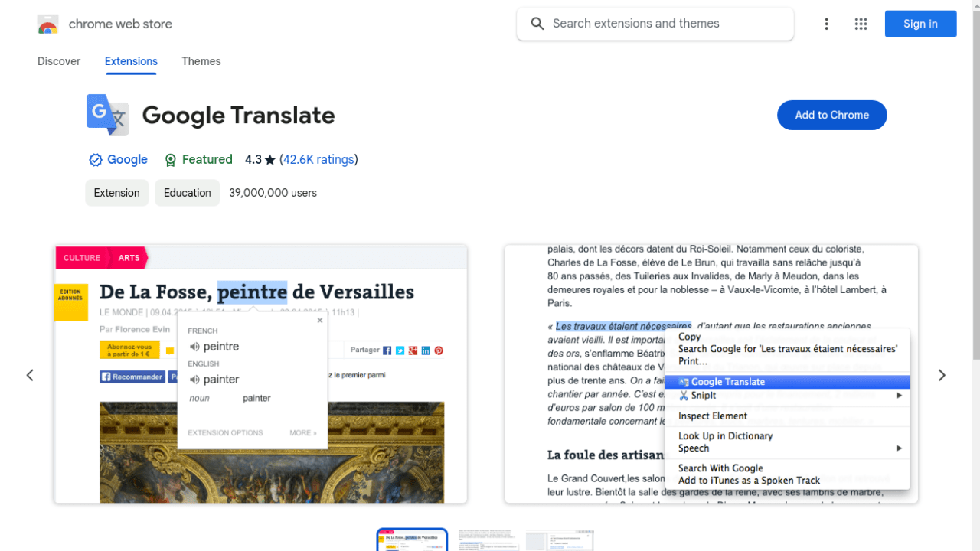Open the first screenshot with peintre popup
This screenshot has height=551, width=980.
pyautogui.click(x=260, y=373)
